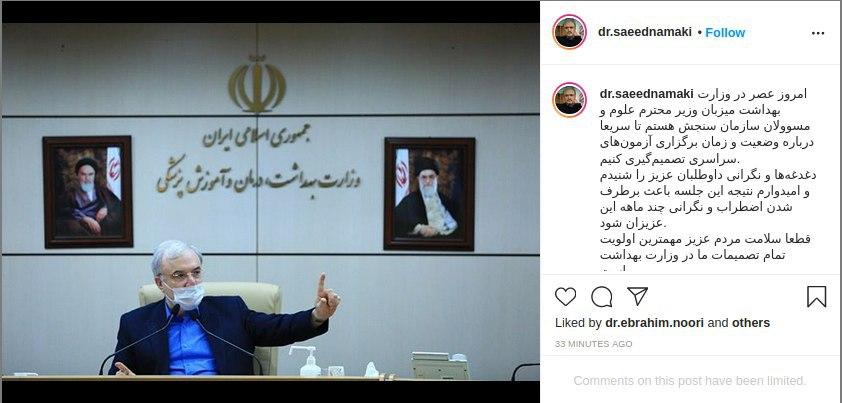Open dr.saeednamaki profile from header username
This screenshot has height=403, width=842.
[x=645, y=32]
